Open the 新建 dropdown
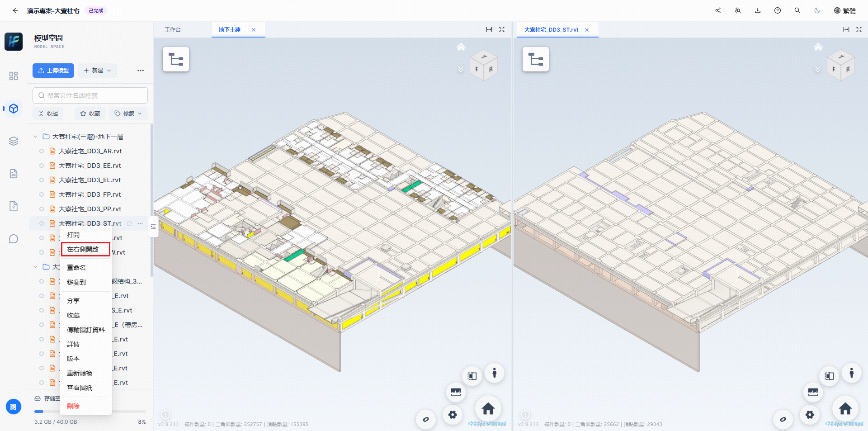Screen dimensions: 868x431 point(98,71)
